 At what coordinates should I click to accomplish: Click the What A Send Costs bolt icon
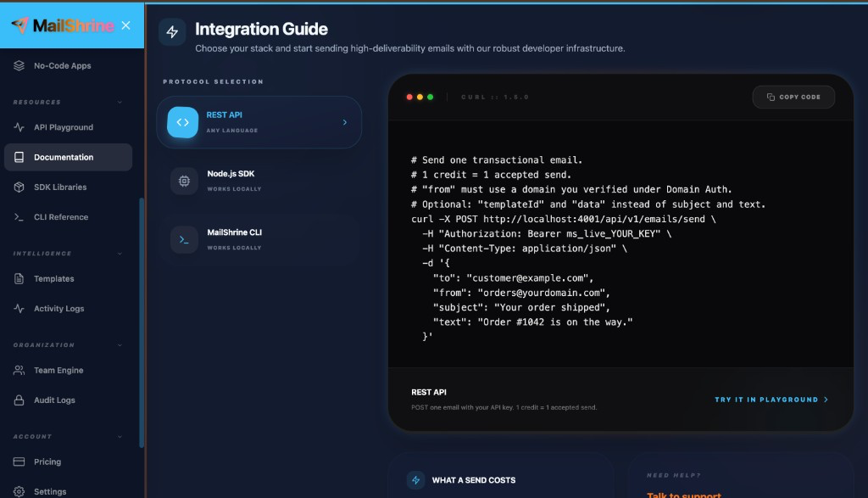(415, 480)
